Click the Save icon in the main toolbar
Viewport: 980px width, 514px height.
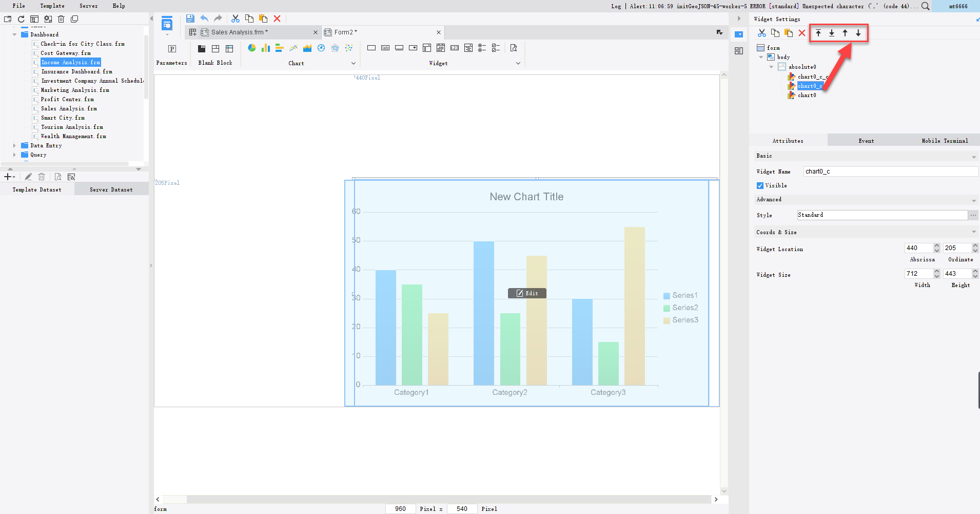(x=190, y=18)
